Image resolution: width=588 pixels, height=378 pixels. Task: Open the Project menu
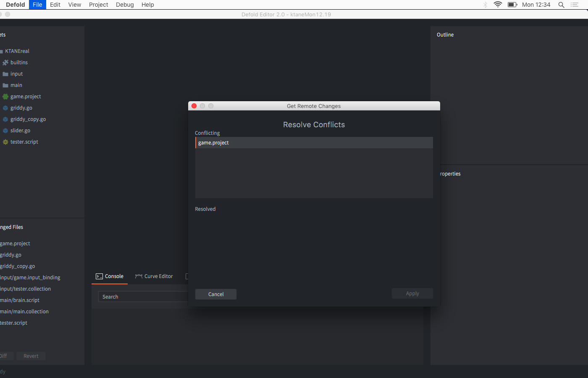coord(99,5)
